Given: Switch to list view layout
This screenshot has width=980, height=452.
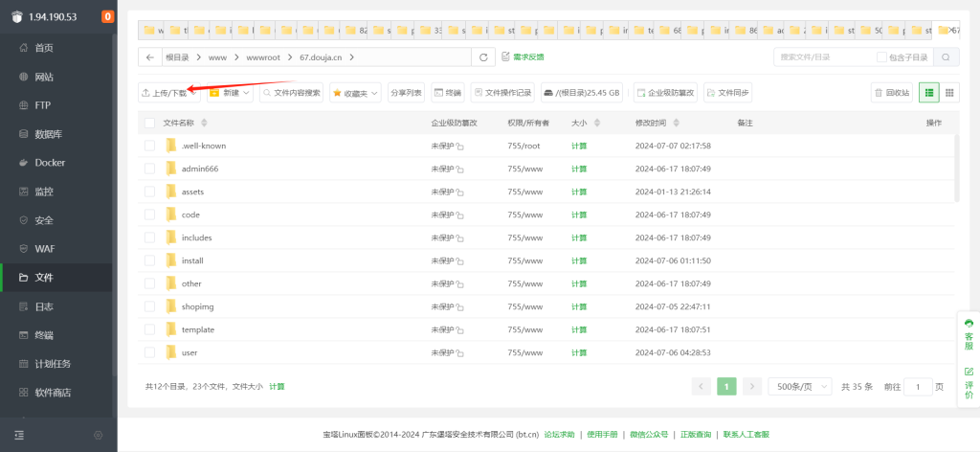Looking at the screenshot, I should click(x=929, y=93).
